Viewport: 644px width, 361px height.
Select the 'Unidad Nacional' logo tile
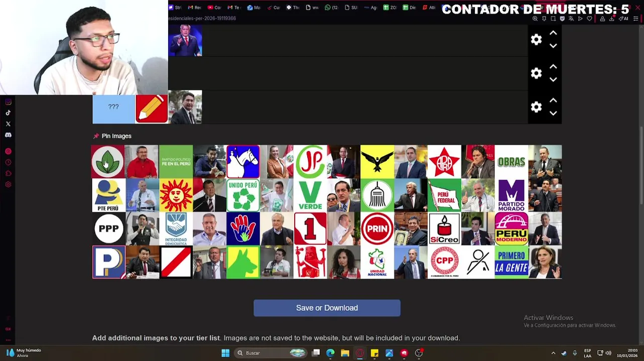[377, 262]
